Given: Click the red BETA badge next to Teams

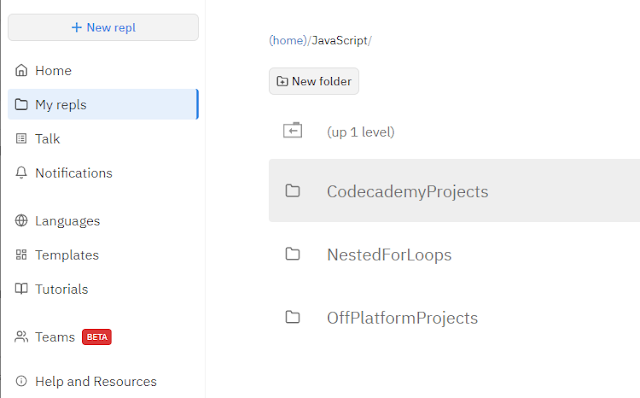Looking at the screenshot, I should tap(97, 337).
